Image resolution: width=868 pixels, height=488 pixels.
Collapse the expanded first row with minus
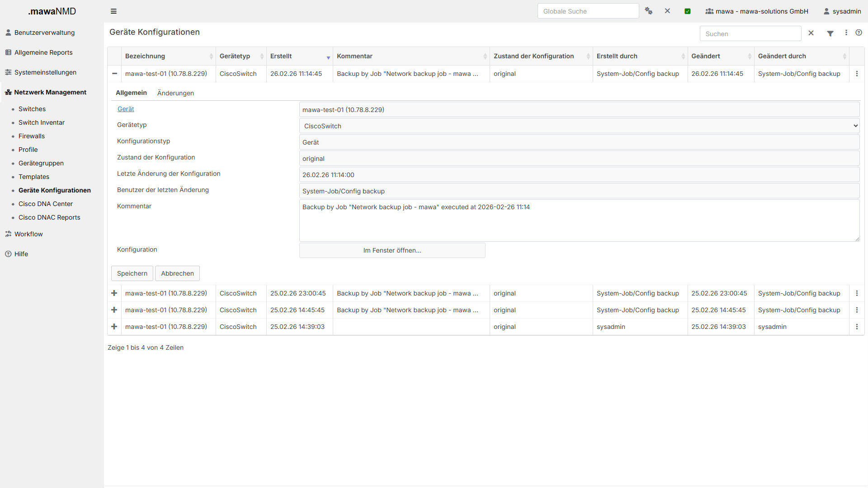(x=114, y=74)
